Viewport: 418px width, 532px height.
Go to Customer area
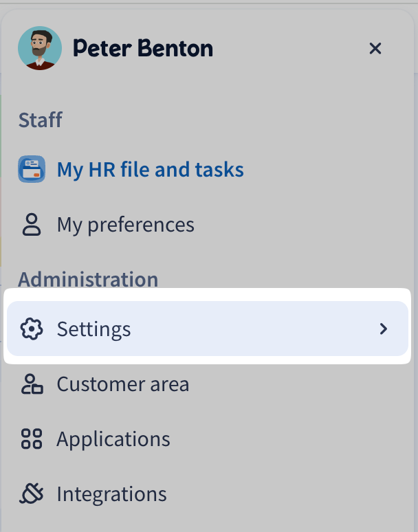coord(122,384)
